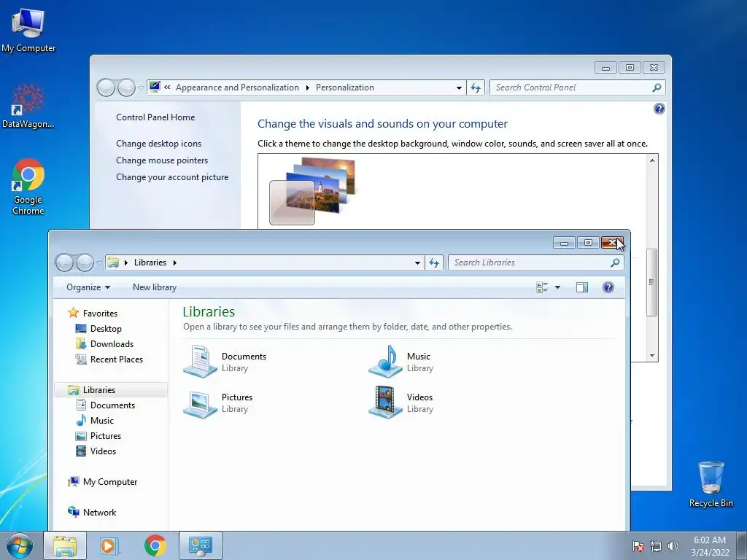Refresh the Control Panel window
Viewport: 747px width, 560px height.
476,87
